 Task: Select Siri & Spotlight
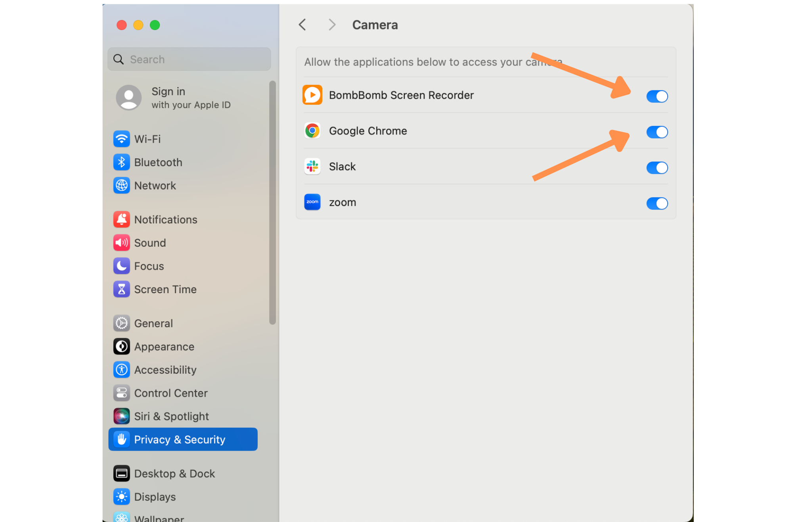pos(183,416)
